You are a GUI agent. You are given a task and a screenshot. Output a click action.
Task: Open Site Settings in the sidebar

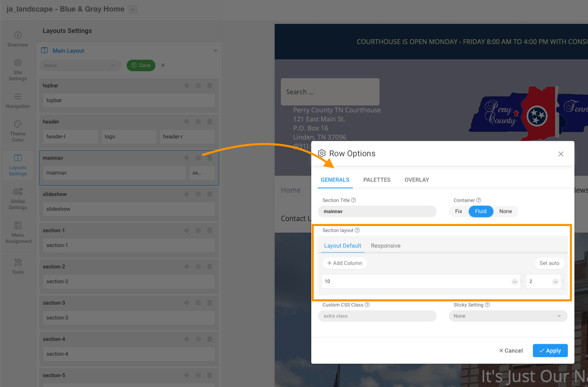[x=18, y=70]
